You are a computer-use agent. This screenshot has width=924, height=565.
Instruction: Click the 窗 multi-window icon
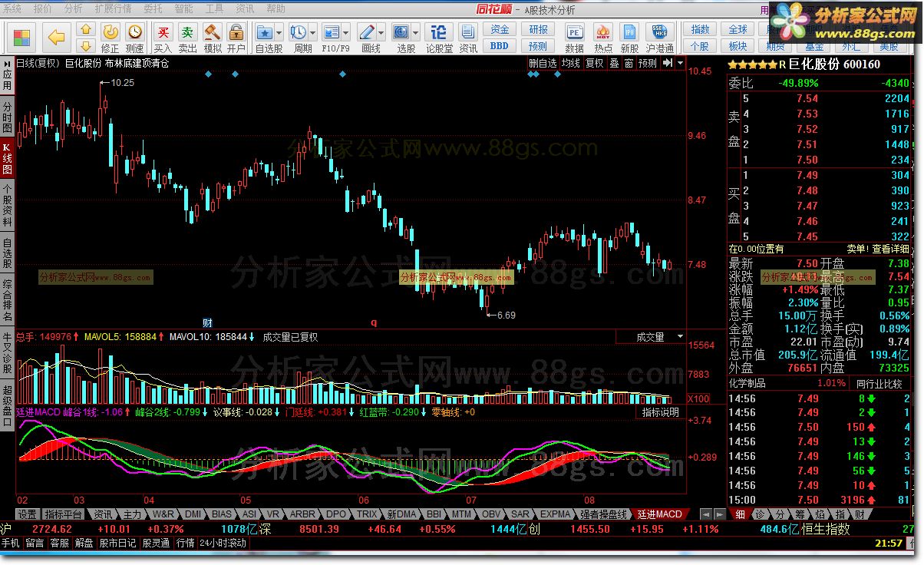coord(629,63)
